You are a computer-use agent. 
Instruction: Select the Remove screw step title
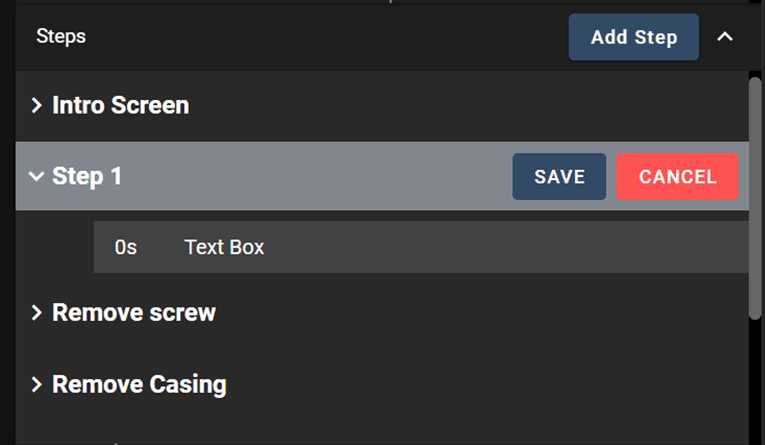(134, 313)
